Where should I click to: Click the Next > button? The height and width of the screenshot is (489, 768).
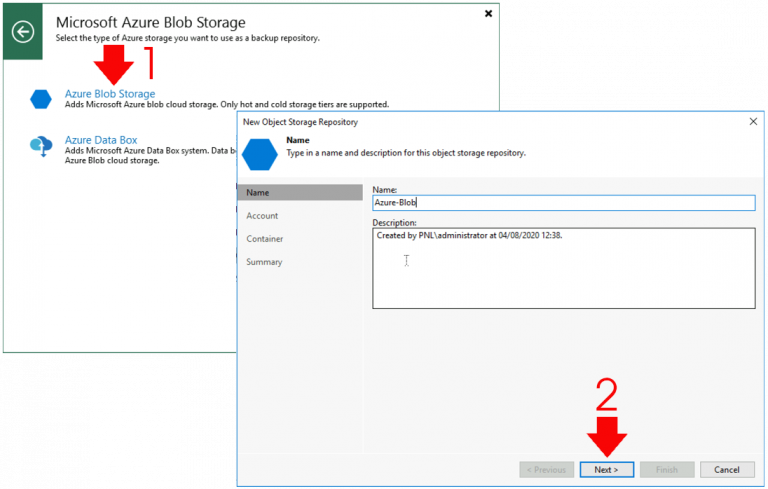pyautogui.click(x=606, y=469)
